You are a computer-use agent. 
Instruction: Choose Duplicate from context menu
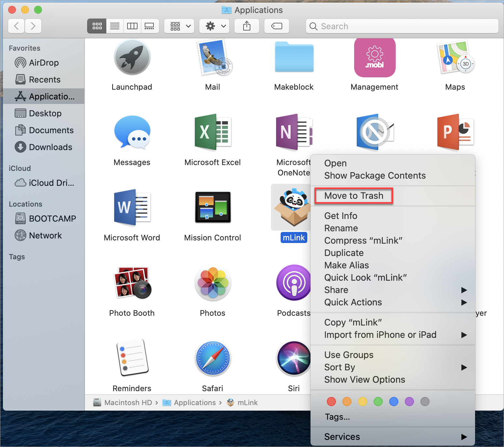click(x=393, y=253)
